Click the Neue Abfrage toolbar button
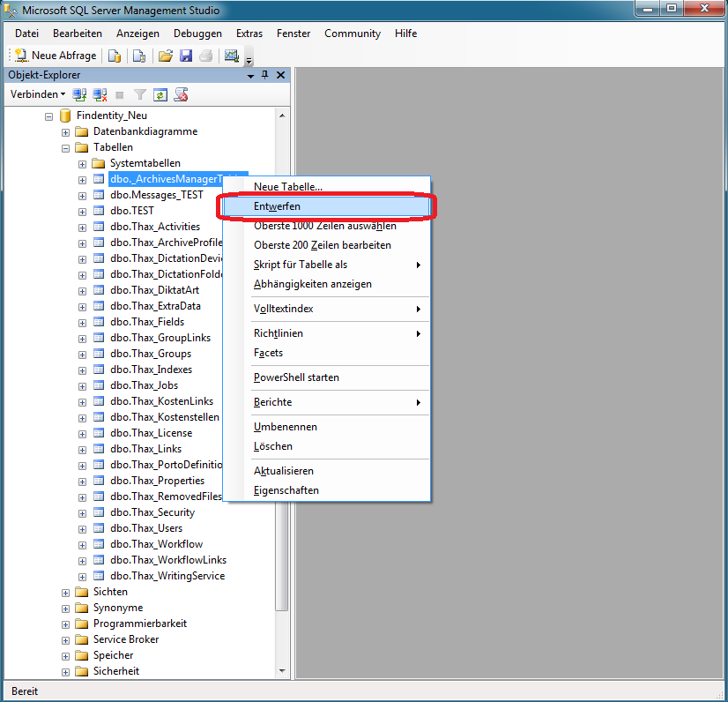 point(56,56)
